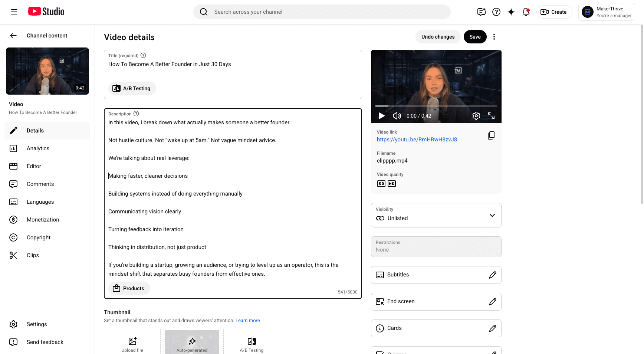Open the send feedback icon in top bar

482,12
